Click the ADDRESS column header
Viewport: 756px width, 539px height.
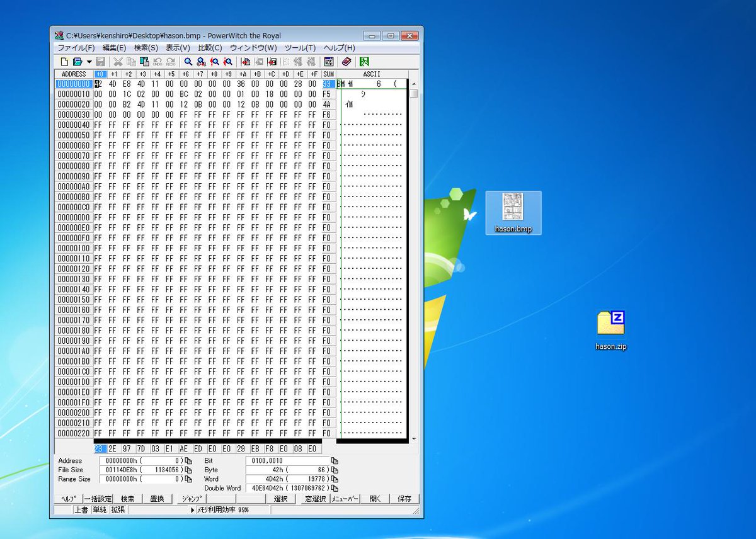[74, 74]
